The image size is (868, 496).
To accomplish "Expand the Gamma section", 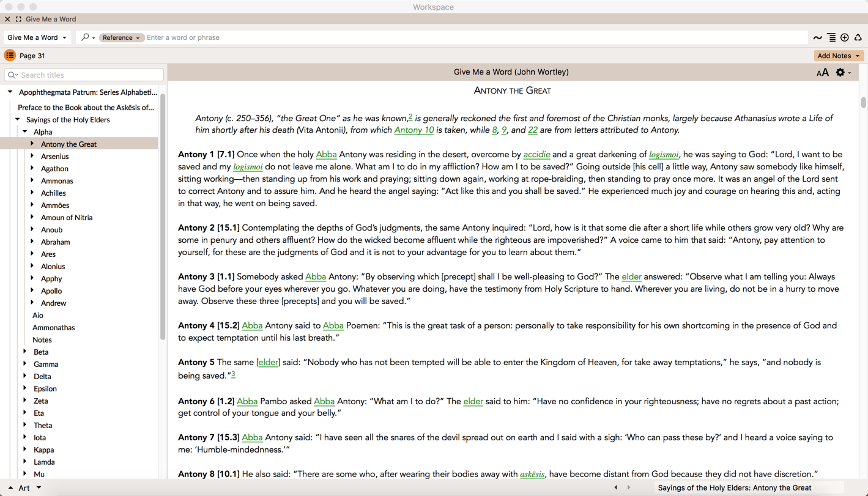I will point(24,364).
